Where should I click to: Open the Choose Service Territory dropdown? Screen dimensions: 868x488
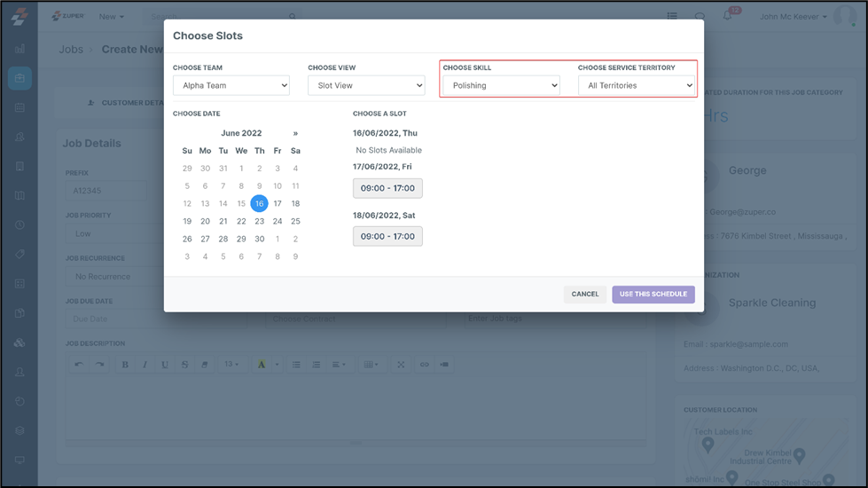pos(636,86)
